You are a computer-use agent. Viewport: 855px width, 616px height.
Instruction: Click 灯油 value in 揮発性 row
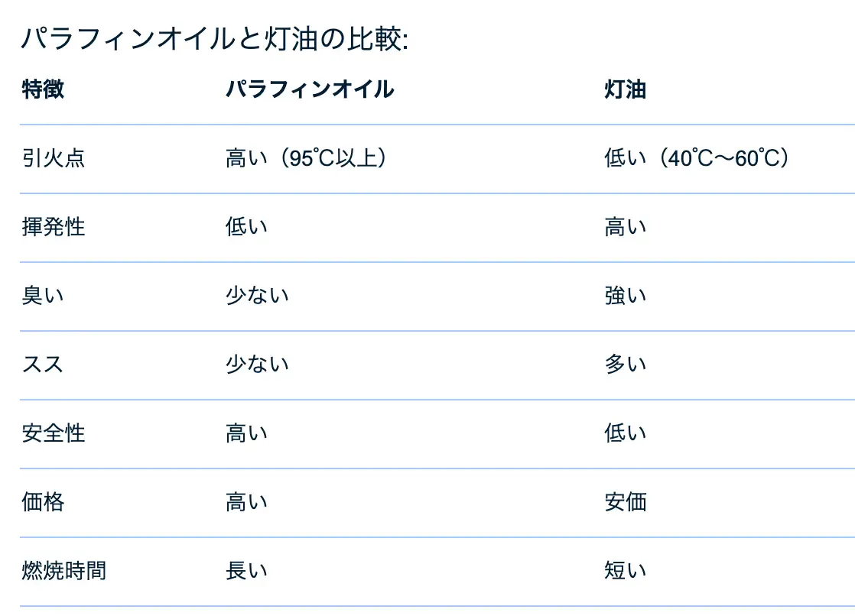(x=625, y=227)
